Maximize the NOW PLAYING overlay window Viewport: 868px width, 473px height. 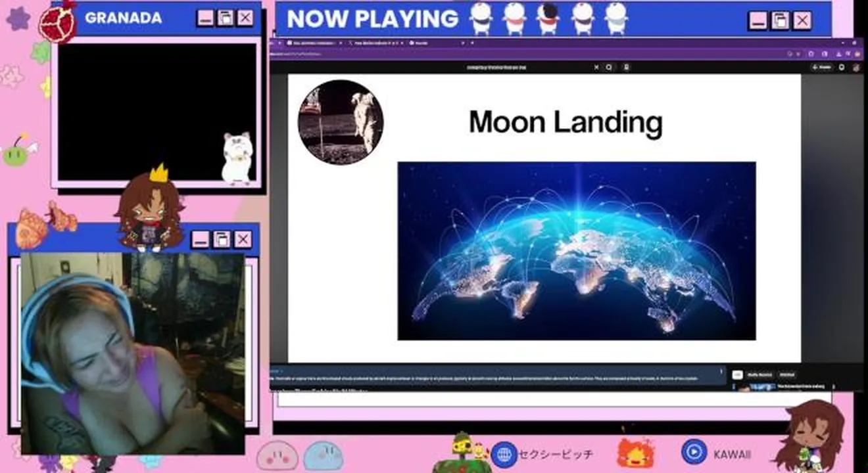click(x=780, y=20)
